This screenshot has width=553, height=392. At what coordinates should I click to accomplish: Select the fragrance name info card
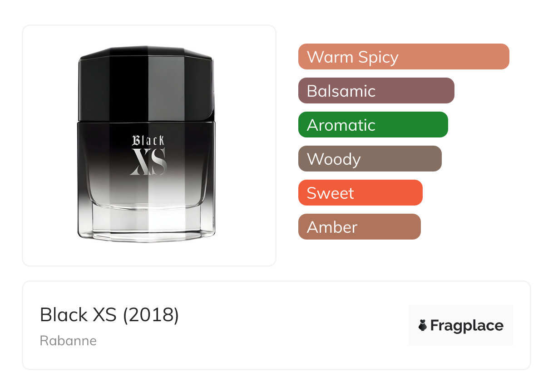click(276, 325)
